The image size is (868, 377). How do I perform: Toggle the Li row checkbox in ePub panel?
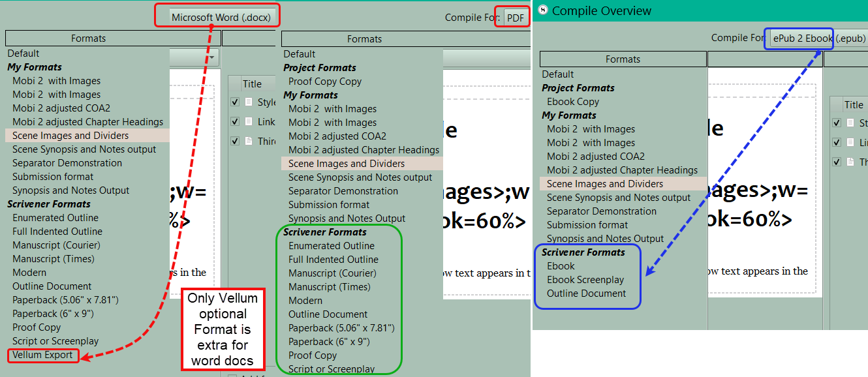tap(837, 142)
